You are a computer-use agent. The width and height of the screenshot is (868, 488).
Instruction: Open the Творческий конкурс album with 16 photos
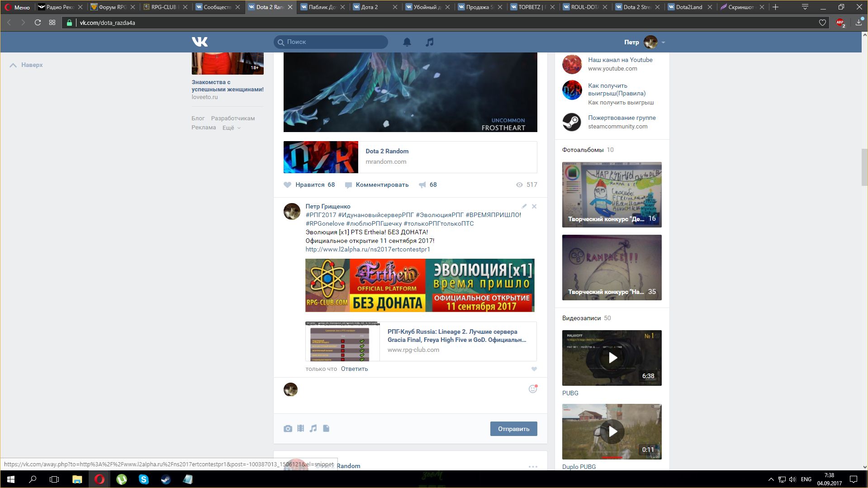[612, 194]
